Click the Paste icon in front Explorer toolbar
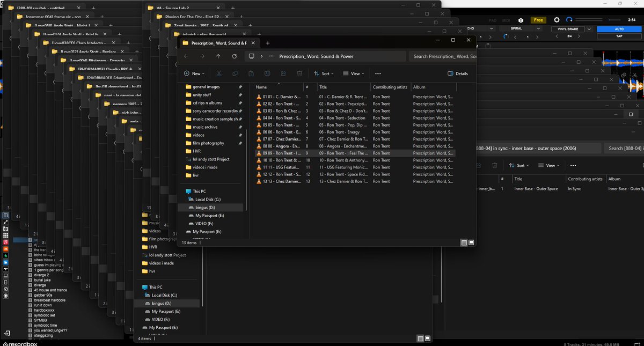The image size is (644, 346). tap(251, 73)
